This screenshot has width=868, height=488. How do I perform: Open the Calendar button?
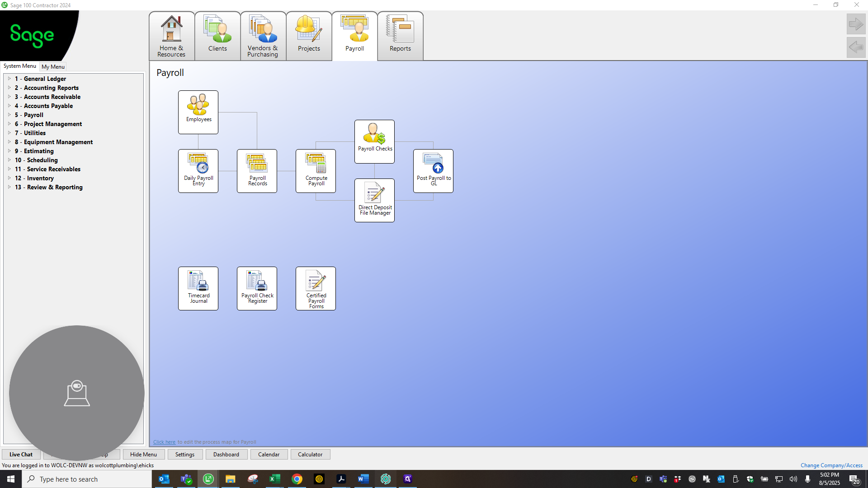269,455
